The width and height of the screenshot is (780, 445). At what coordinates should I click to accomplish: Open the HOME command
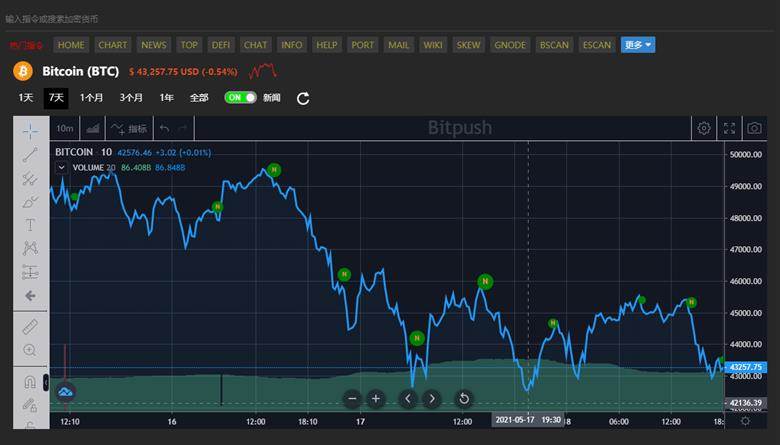[x=71, y=45]
